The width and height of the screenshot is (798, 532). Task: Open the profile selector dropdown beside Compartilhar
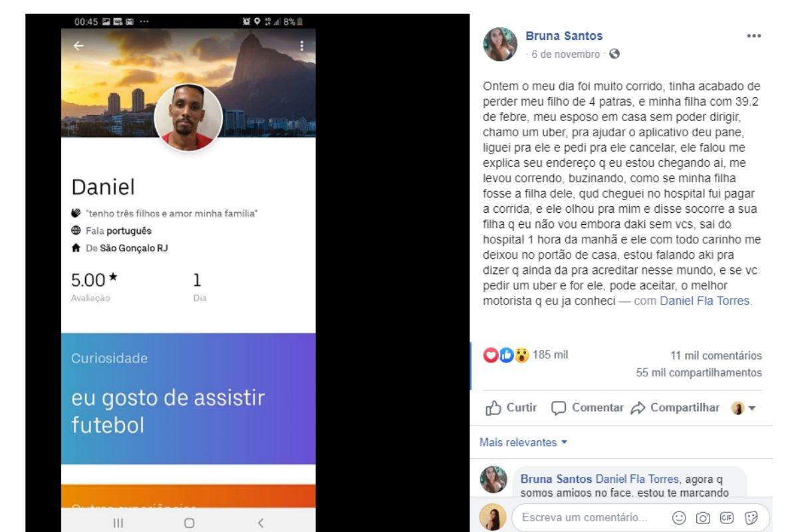pos(743,408)
